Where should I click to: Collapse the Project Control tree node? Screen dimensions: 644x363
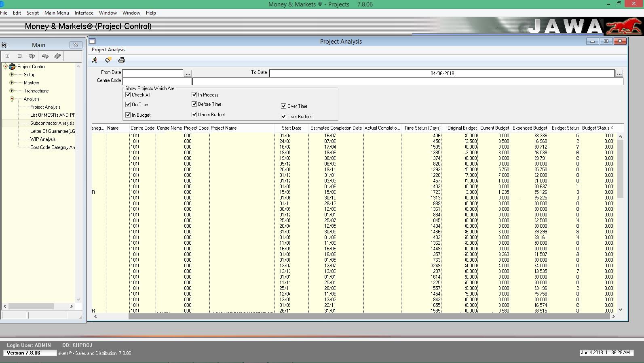5,67
